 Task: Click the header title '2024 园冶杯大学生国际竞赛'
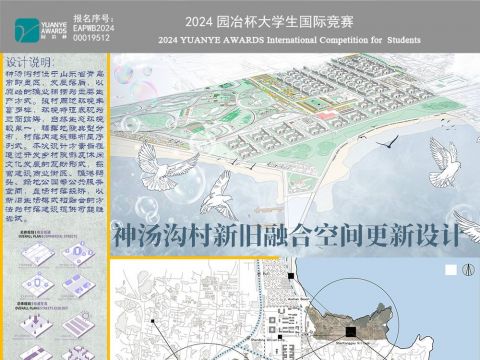coord(269,22)
